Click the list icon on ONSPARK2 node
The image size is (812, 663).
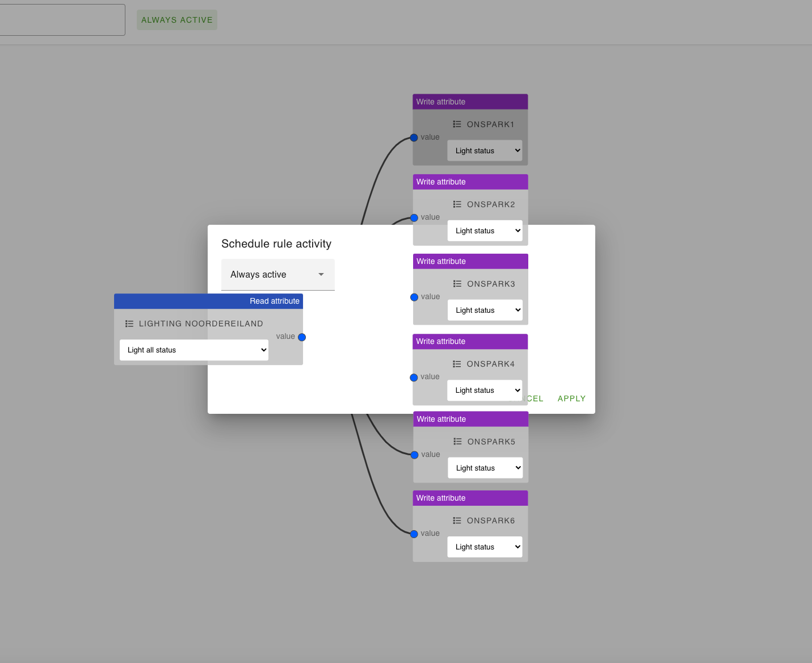coord(456,204)
